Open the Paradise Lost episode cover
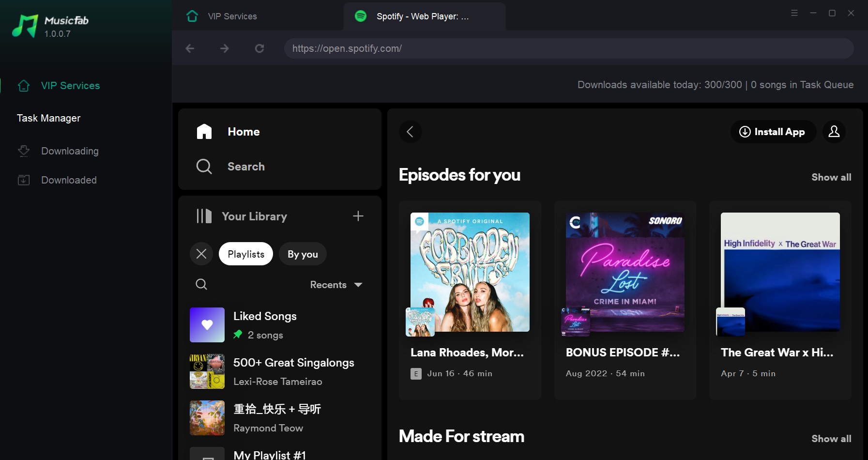 click(625, 272)
